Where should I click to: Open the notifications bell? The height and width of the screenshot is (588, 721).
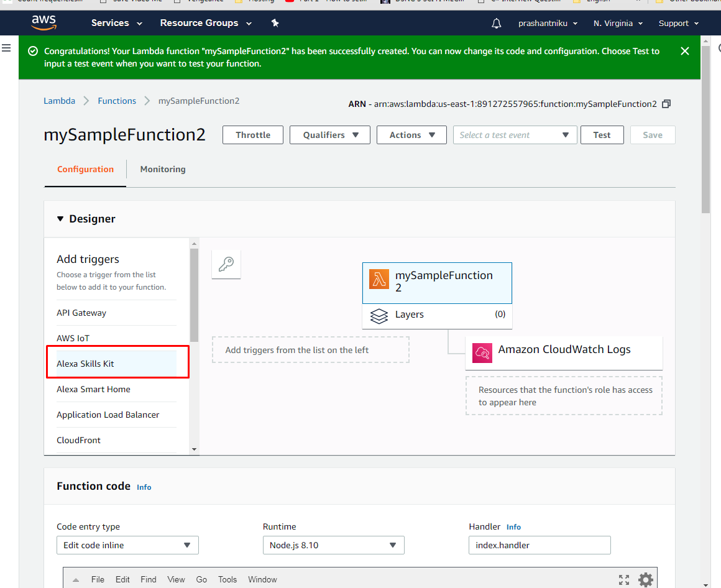[496, 23]
